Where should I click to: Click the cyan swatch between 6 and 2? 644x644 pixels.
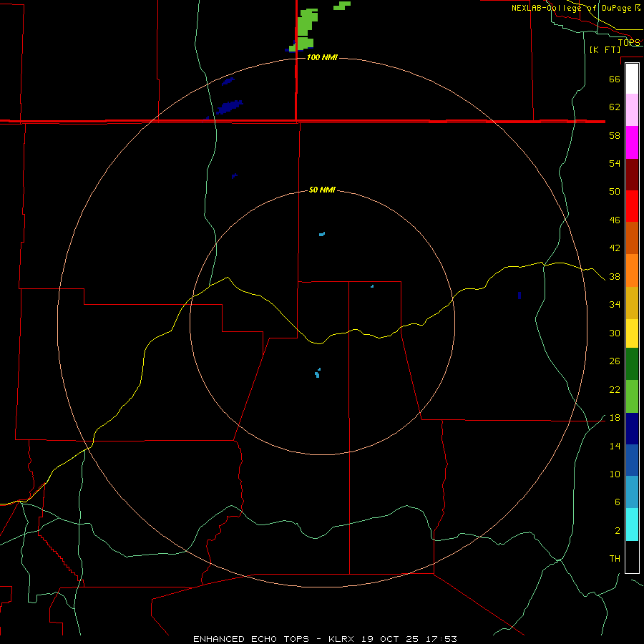(632, 525)
